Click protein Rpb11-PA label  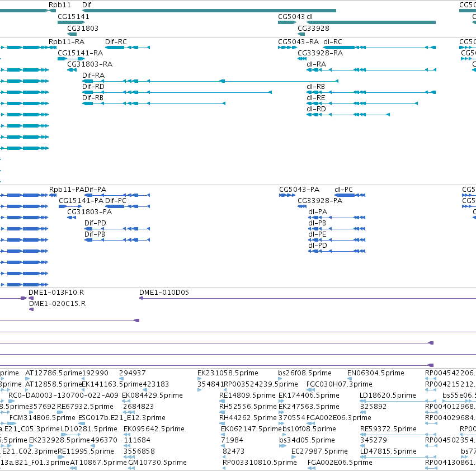(67, 190)
